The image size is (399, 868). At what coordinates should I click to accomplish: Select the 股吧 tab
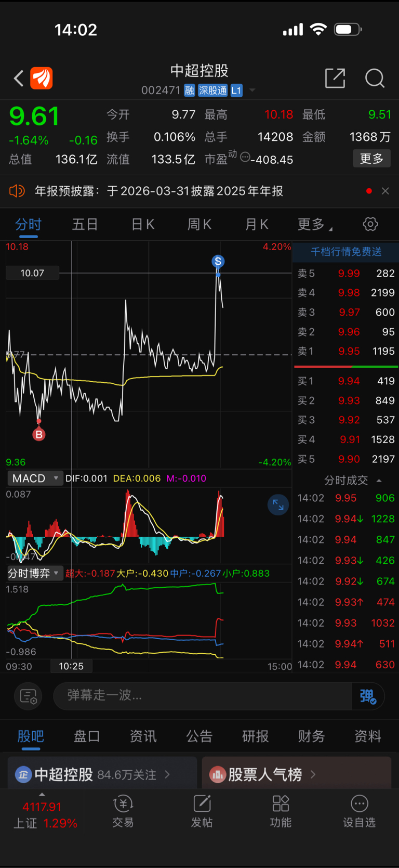point(31,736)
